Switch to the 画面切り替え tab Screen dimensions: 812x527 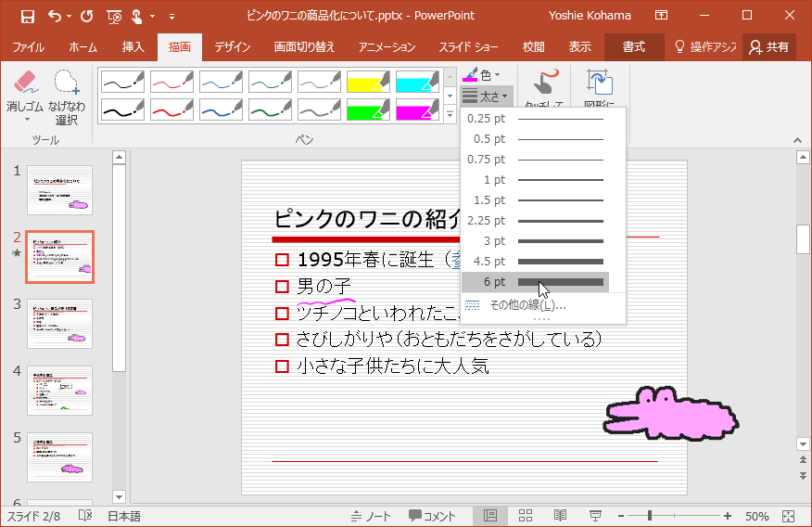pyautogui.click(x=304, y=47)
